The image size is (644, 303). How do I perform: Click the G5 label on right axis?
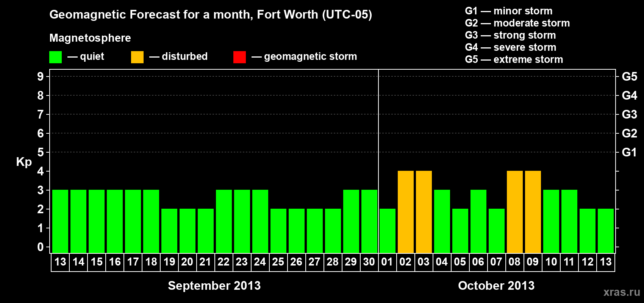click(630, 77)
